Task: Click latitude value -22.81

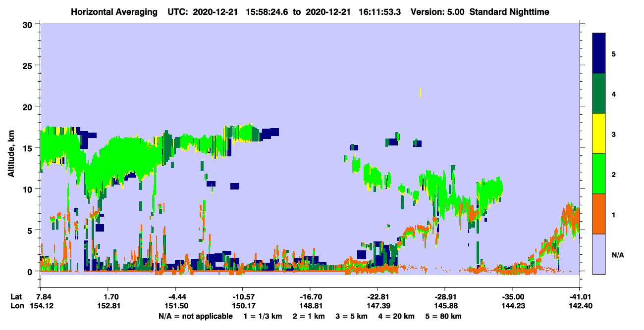Action: tap(377, 297)
